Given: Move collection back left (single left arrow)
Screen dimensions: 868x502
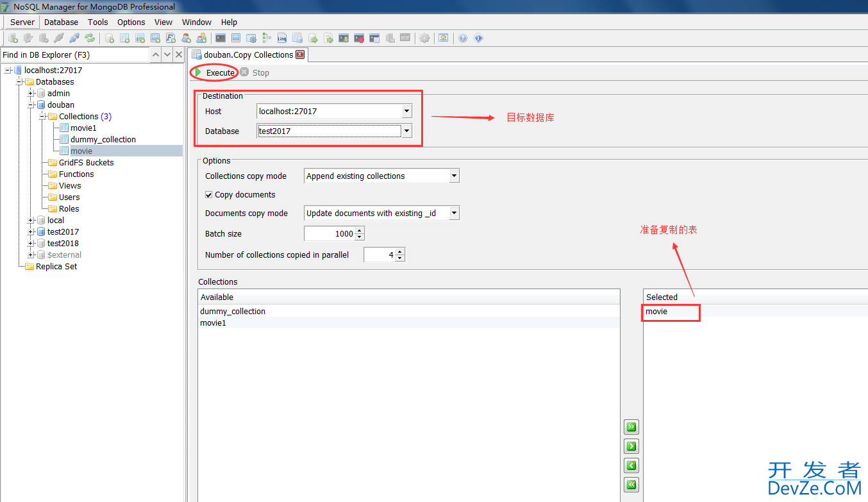Looking at the screenshot, I should click(x=631, y=465).
